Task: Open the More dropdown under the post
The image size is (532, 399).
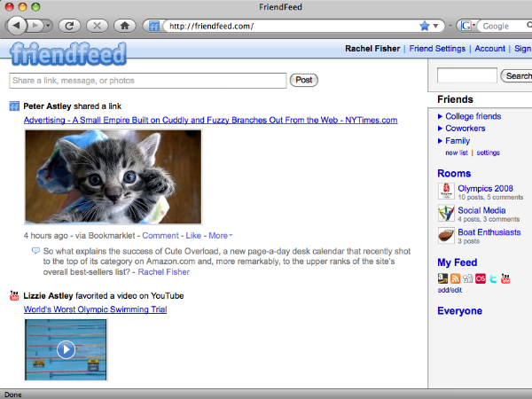Action: [x=219, y=236]
